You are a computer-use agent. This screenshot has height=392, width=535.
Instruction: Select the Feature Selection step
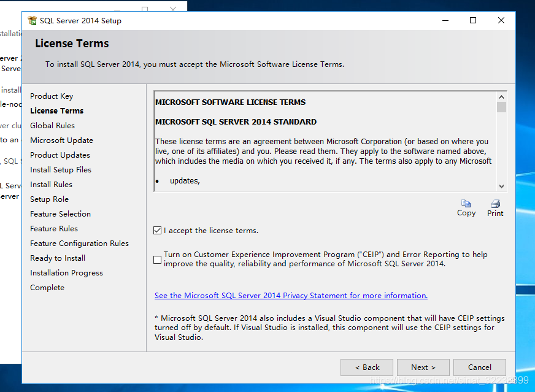click(x=60, y=214)
